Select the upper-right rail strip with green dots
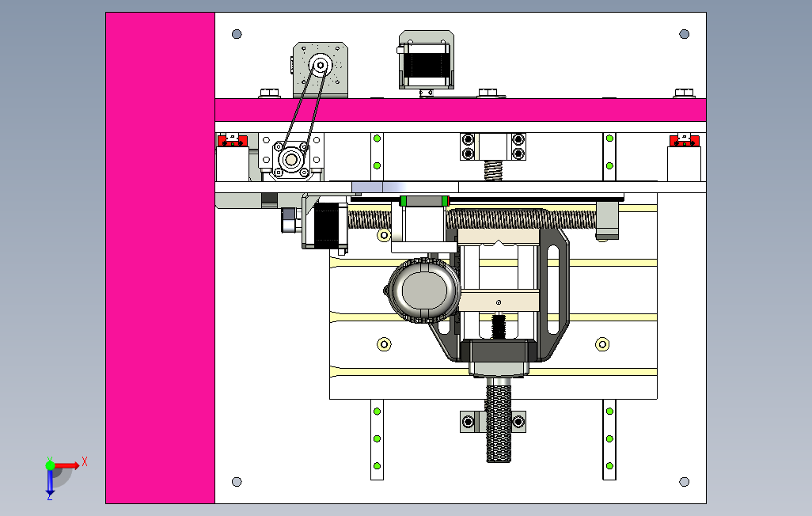The image size is (812, 516). pyautogui.click(x=609, y=157)
